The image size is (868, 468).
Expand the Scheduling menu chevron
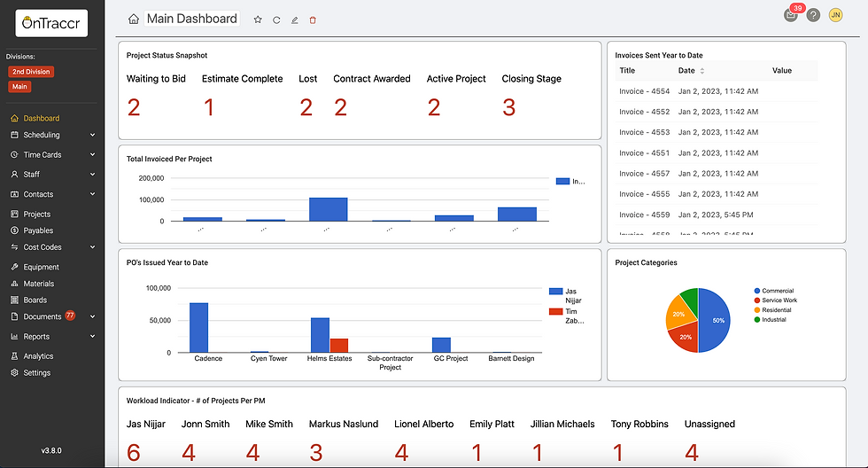(x=92, y=135)
